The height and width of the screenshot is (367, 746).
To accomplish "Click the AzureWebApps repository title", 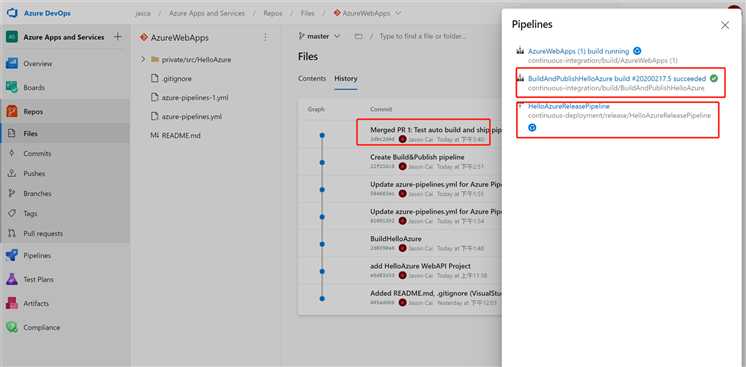I will [x=180, y=38].
